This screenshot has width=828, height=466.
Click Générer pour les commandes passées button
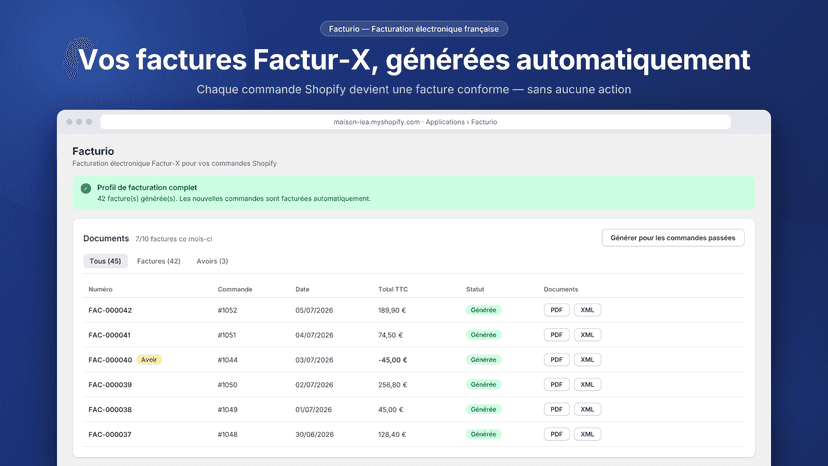(673, 238)
